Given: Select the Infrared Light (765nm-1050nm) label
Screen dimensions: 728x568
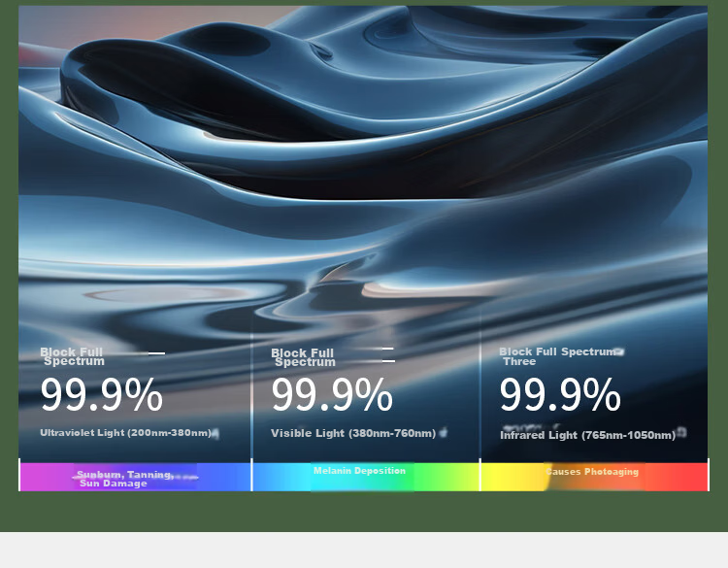Looking at the screenshot, I should coord(588,435).
